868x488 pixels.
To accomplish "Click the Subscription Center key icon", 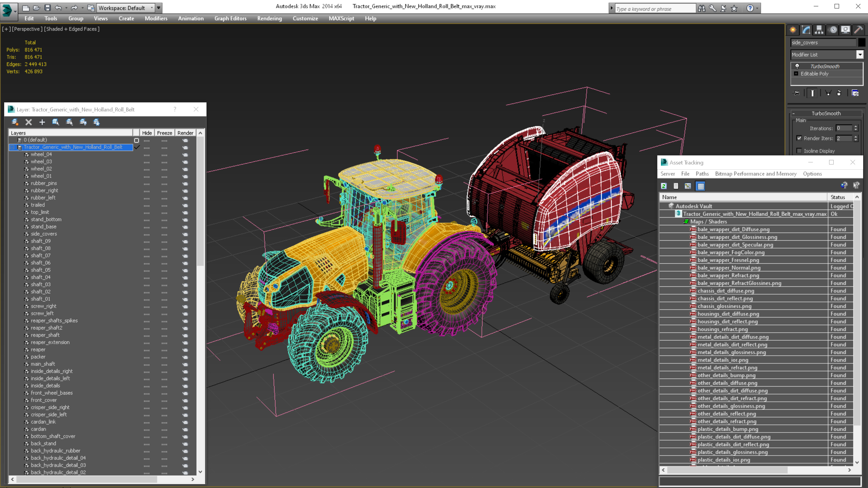I will pyautogui.click(x=712, y=8).
